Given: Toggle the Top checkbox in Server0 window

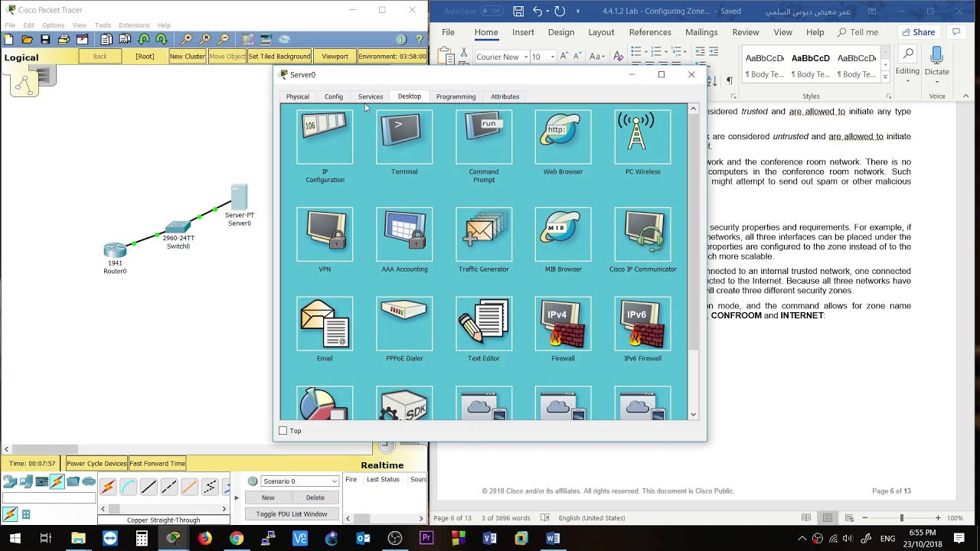Looking at the screenshot, I should (x=283, y=431).
